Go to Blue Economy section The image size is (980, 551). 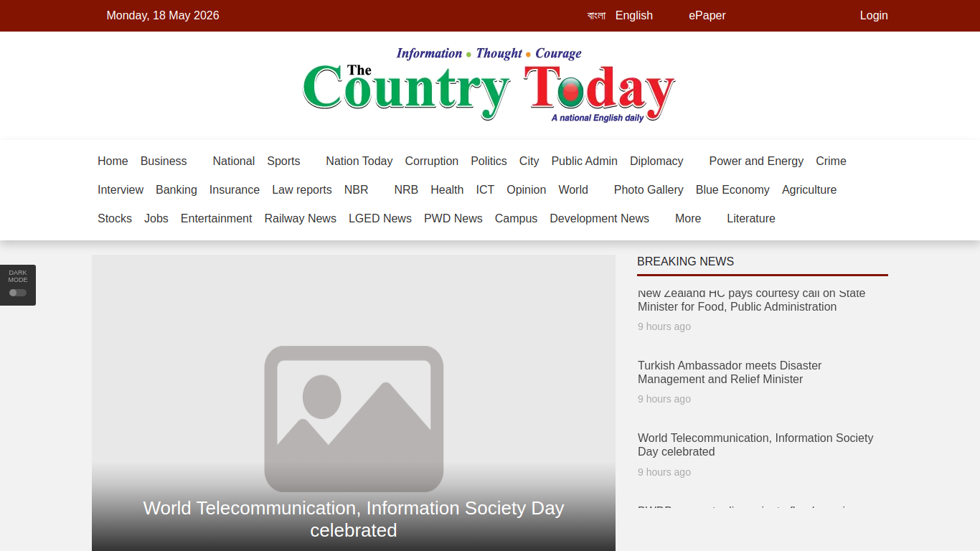[732, 190]
